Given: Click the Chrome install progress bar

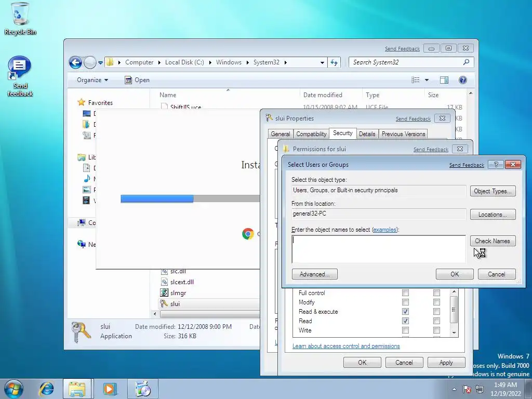Looking at the screenshot, I should coord(190,198).
